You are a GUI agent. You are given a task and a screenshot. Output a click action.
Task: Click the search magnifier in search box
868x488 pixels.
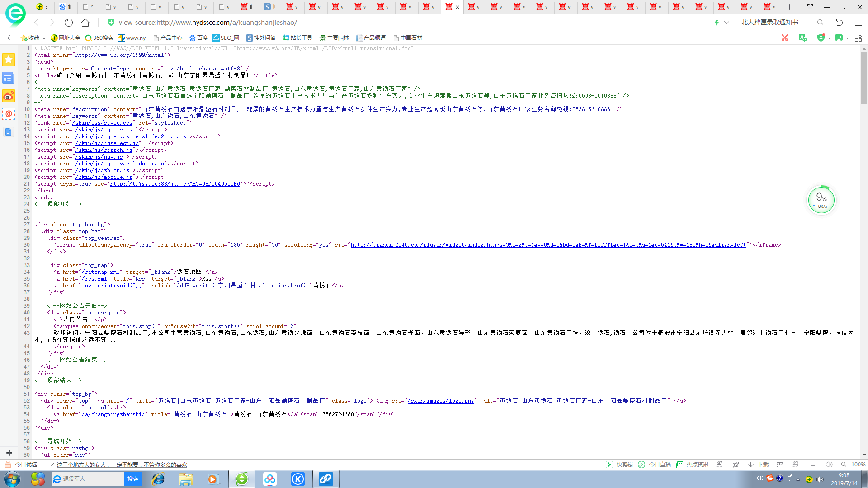click(820, 22)
